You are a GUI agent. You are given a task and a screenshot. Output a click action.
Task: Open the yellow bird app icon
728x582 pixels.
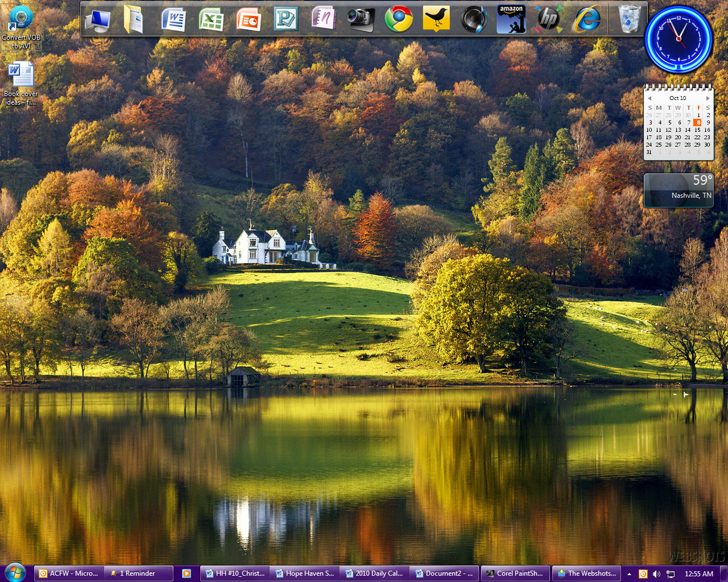coord(436,19)
